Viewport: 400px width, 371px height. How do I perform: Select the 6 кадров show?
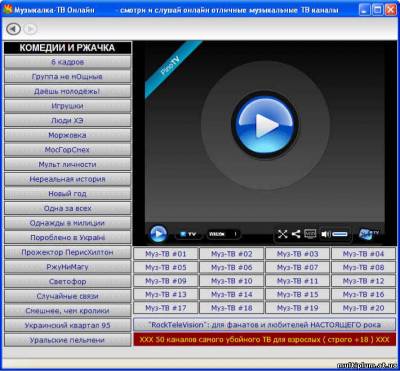click(68, 62)
